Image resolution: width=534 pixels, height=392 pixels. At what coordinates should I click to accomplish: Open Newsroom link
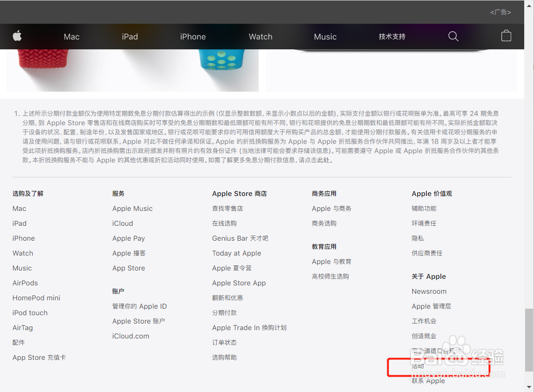[429, 291]
